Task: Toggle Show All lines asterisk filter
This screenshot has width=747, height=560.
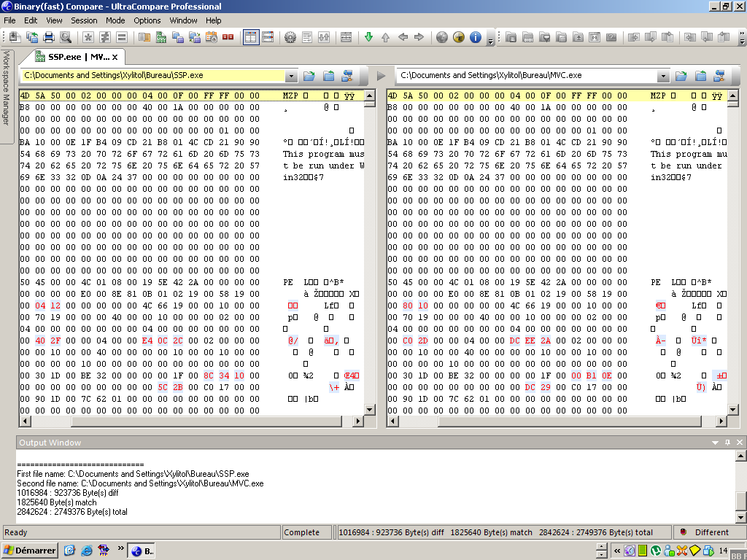Action: pos(88,37)
